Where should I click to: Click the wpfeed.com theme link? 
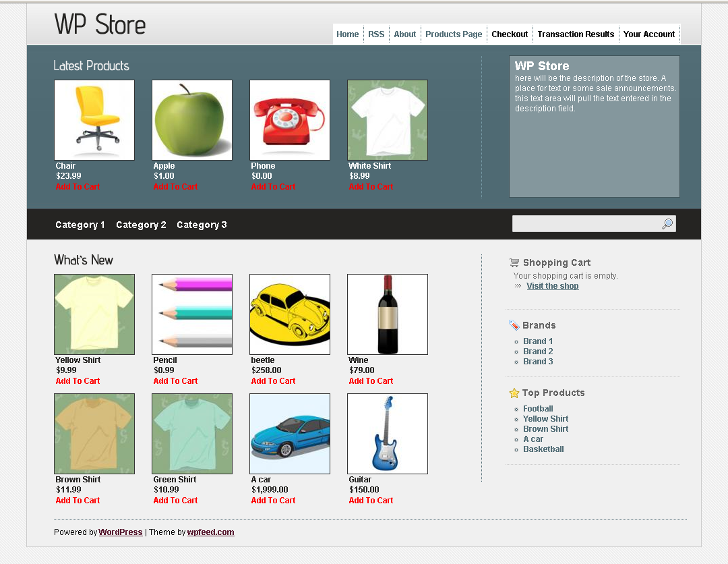(x=210, y=532)
